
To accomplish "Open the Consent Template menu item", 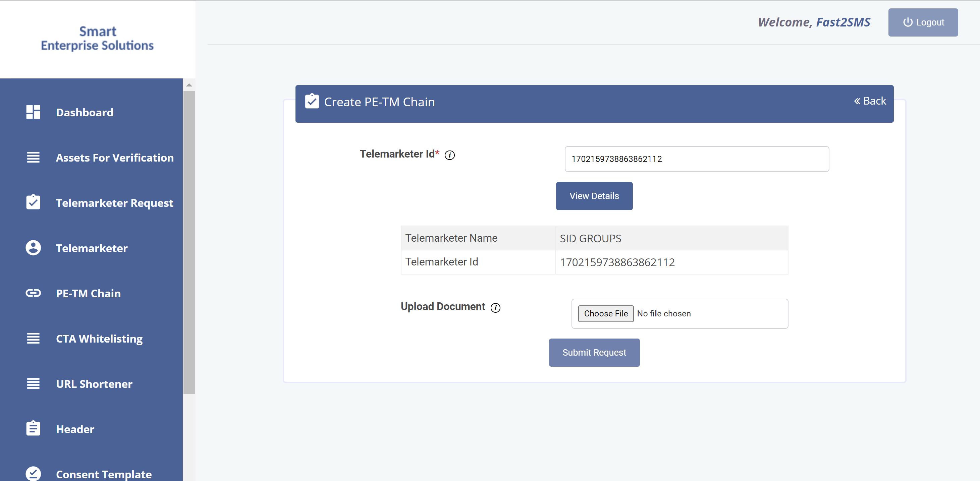I will point(104,474).
